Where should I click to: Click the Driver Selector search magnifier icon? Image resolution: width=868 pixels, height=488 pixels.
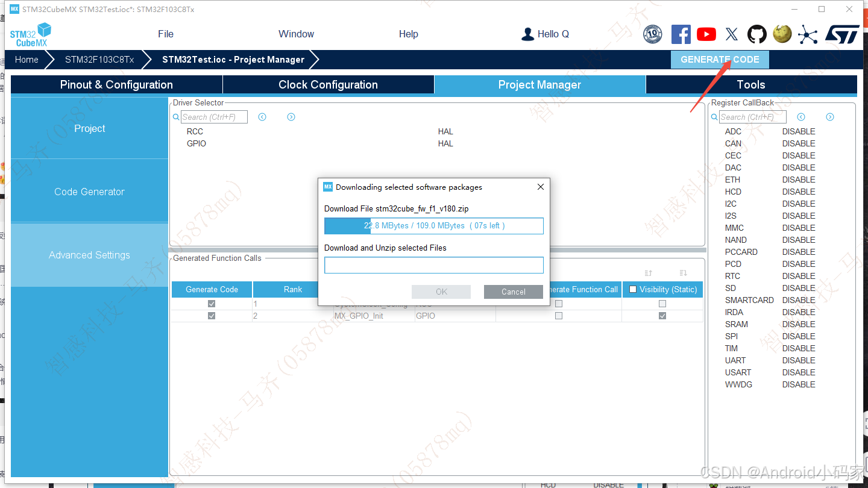(177, 117)
